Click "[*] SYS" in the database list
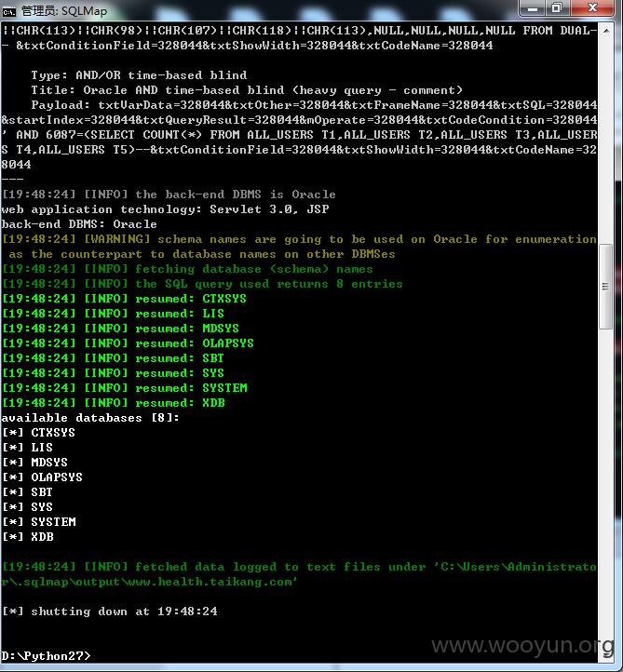The width and height of the screenshot is (623, 672). [27, 507]
